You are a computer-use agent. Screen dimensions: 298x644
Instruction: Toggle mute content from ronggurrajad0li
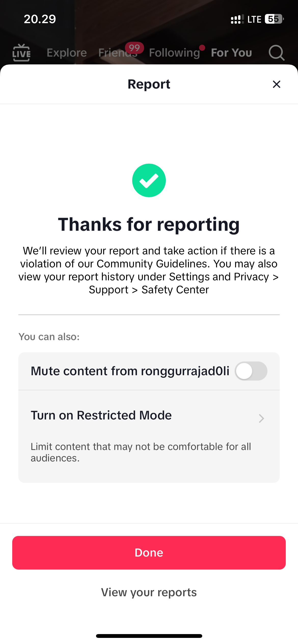pos(251,371)
